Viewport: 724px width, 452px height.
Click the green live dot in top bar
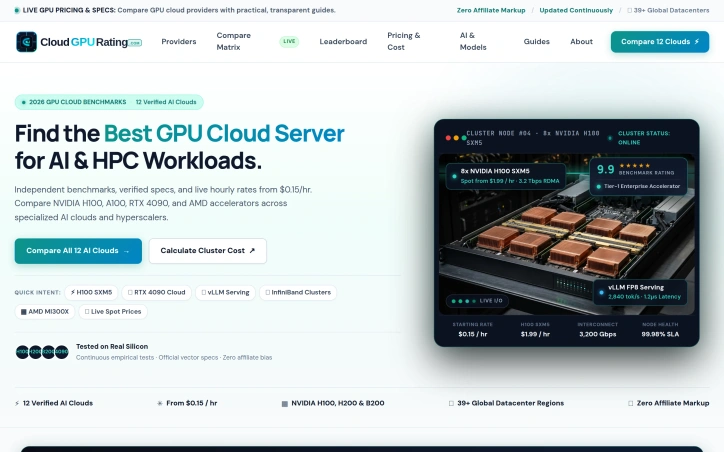[17, 10]
